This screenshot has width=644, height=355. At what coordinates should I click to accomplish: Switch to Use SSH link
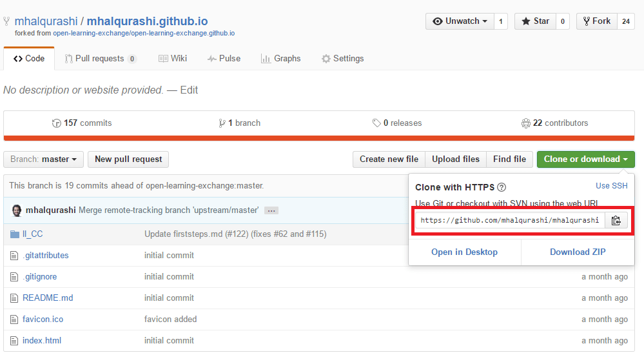(x=611, y=186)
